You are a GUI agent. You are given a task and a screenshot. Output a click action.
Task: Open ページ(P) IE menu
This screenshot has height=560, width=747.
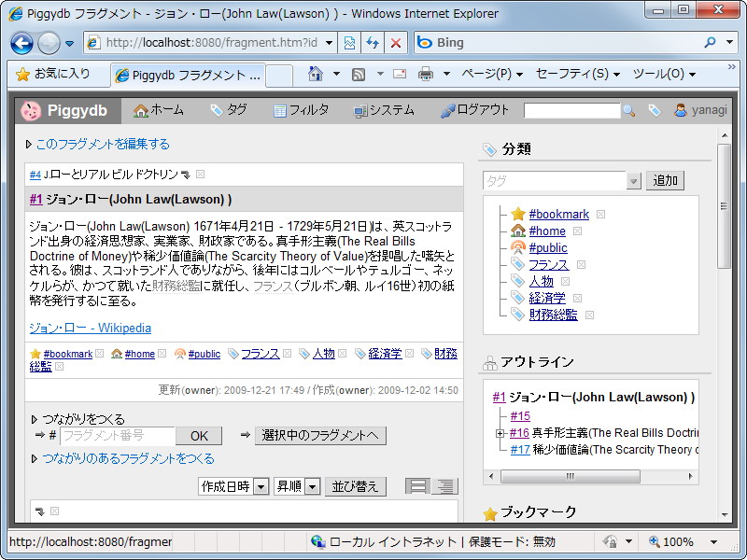click(x=492, y=74)
